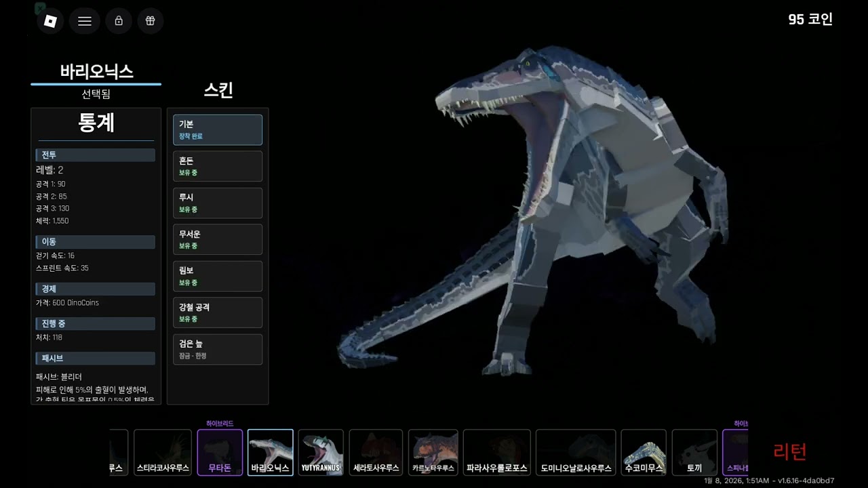Select the 혼돈 skin

[x=218, y=166]
